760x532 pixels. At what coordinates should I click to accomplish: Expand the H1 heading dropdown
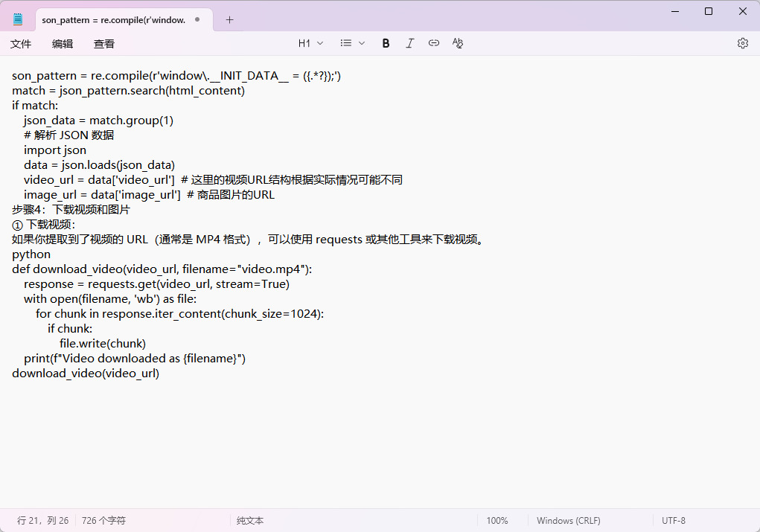click(x=310, y=43)
